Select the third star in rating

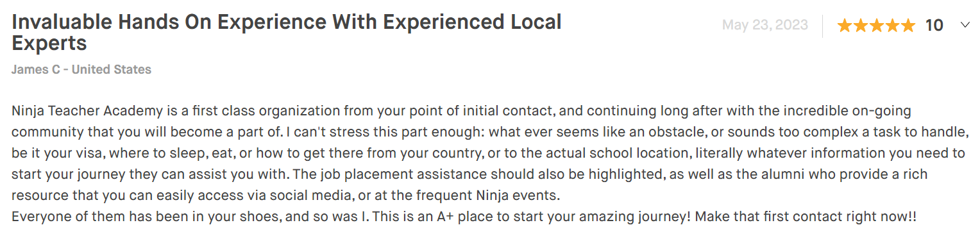(x=877, y=26)
